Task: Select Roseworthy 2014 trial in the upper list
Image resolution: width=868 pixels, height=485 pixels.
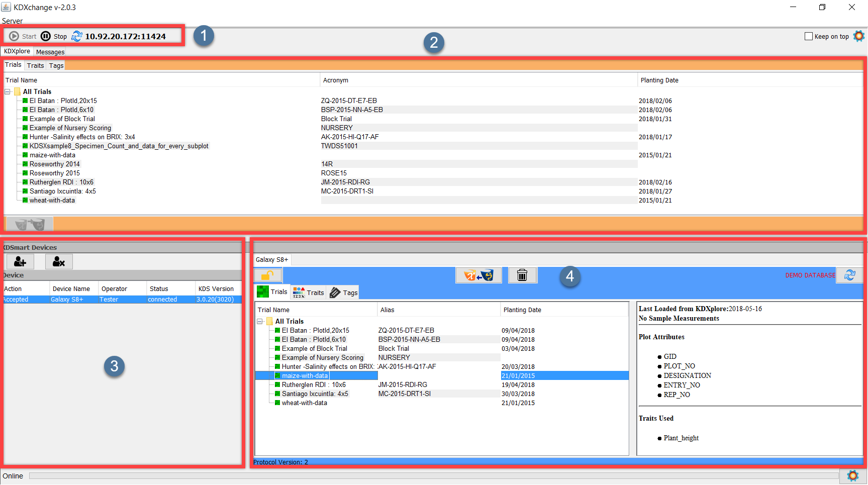Action: pyautogui.click(x=54, y=164)
